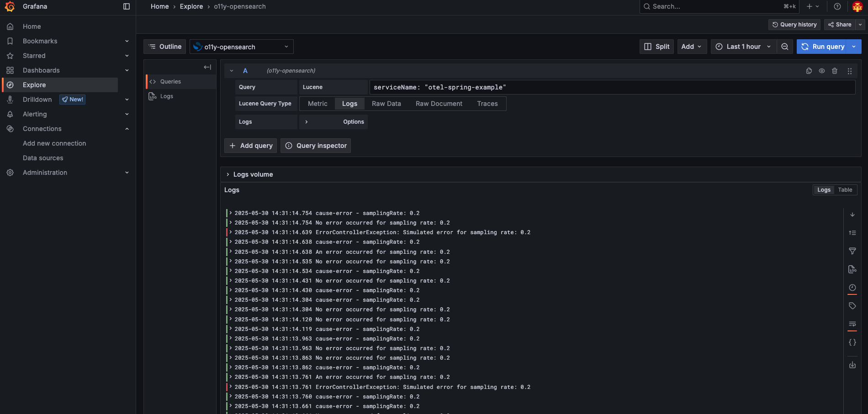
Task: Select the Raw Data query type
Action: coord(386,104)
